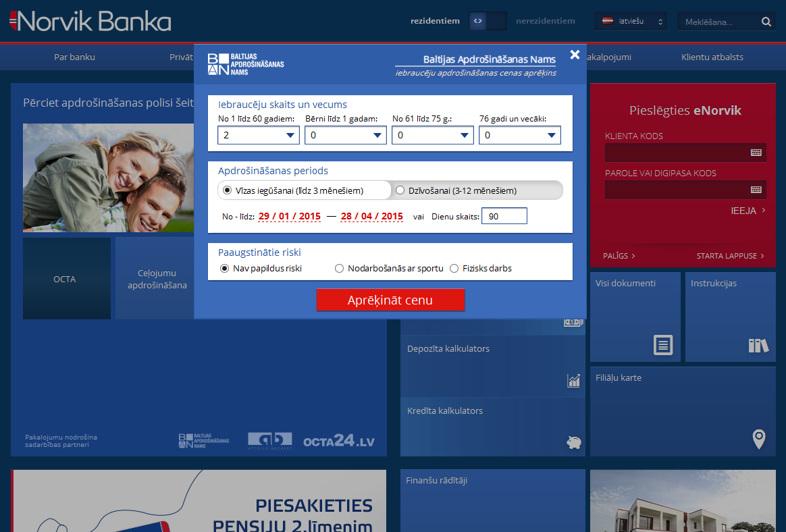Click the Paaugstinātie riski heading
This screenshot has width=786, height=532.
(x=259, y=252)
